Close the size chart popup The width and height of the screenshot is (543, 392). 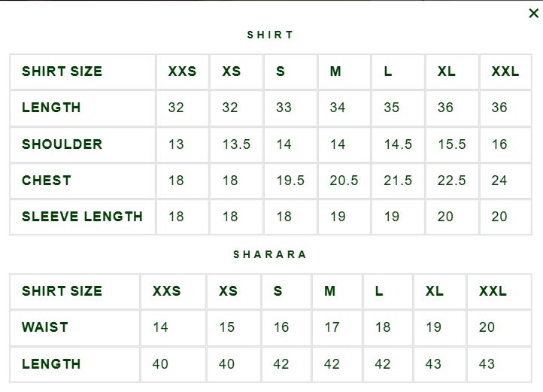pos(534,14)
